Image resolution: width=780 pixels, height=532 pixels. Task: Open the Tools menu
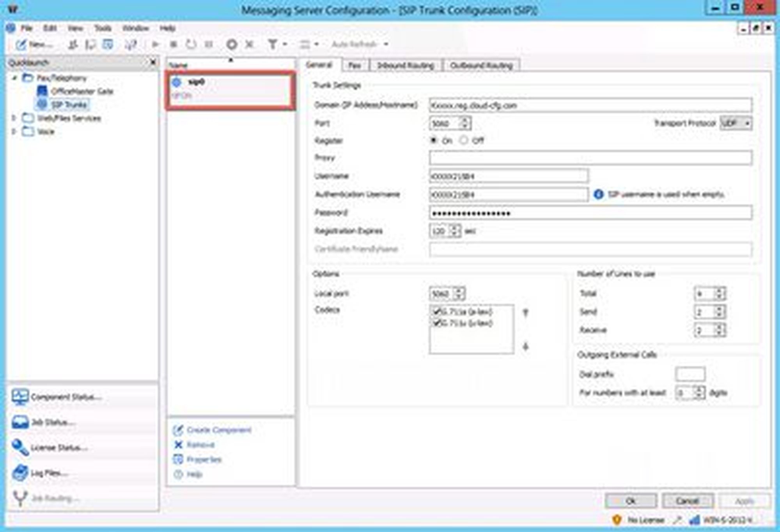click(x=103, y=28)
